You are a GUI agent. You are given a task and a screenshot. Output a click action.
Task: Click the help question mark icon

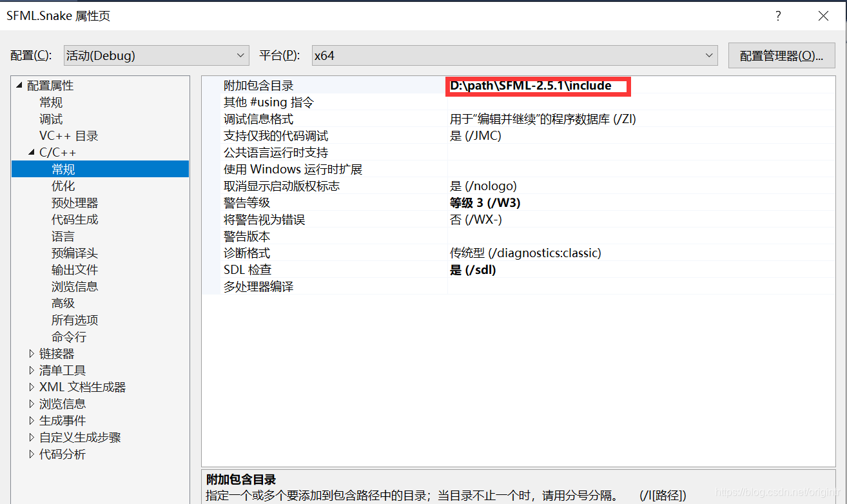(x=778, y=15)
